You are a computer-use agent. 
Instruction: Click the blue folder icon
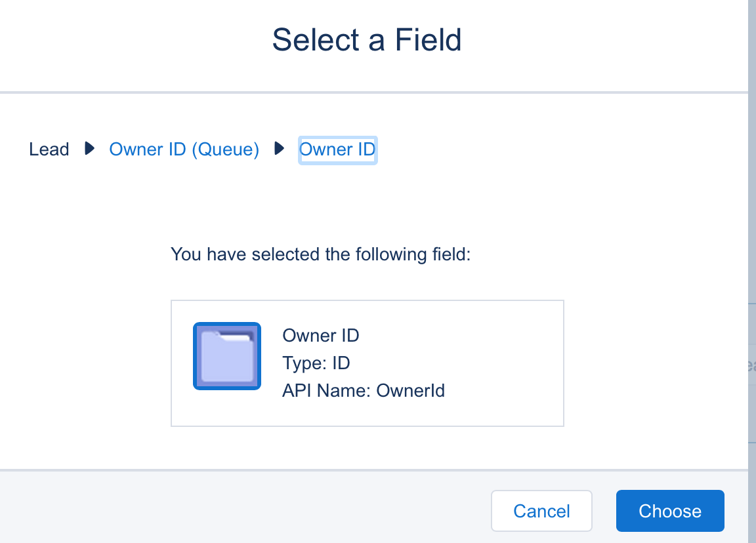(x=227, y=356)
